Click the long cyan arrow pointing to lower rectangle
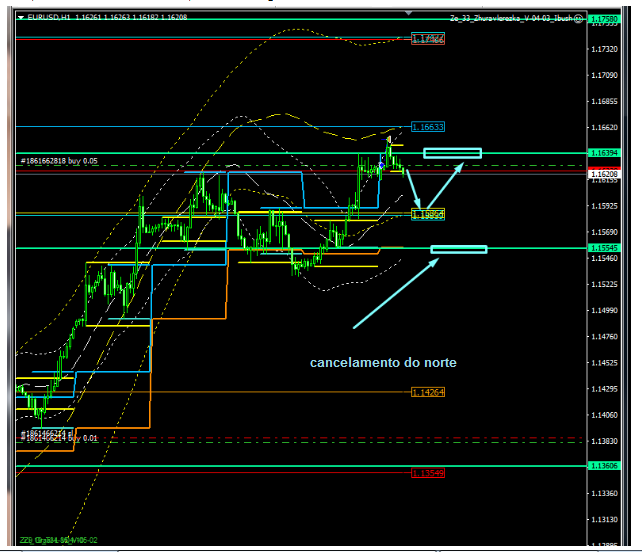 [395, 294]
